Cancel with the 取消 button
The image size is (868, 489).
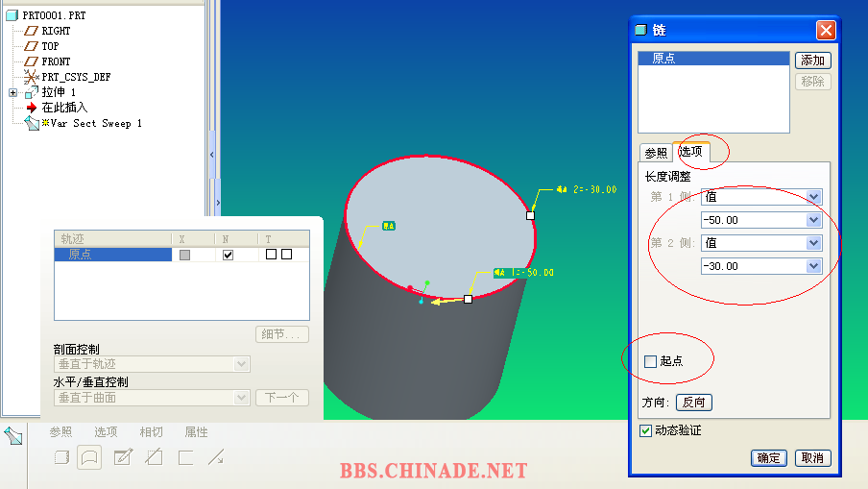(812, 458)
